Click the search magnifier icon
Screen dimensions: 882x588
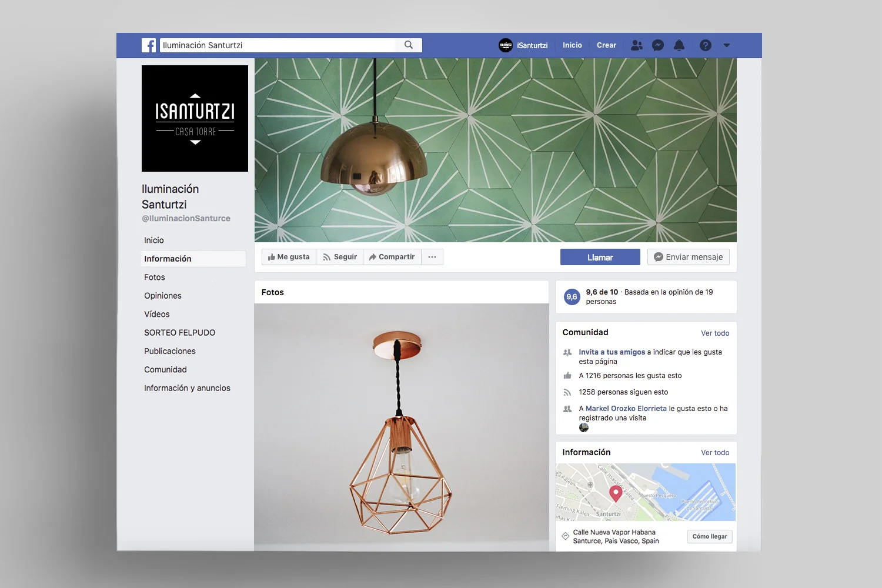tap(409, 45)
